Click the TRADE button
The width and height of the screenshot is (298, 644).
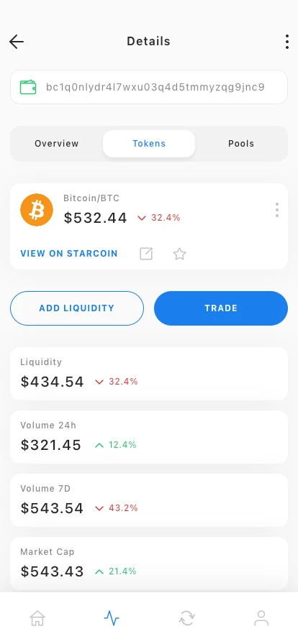click(x=221, y=308)
